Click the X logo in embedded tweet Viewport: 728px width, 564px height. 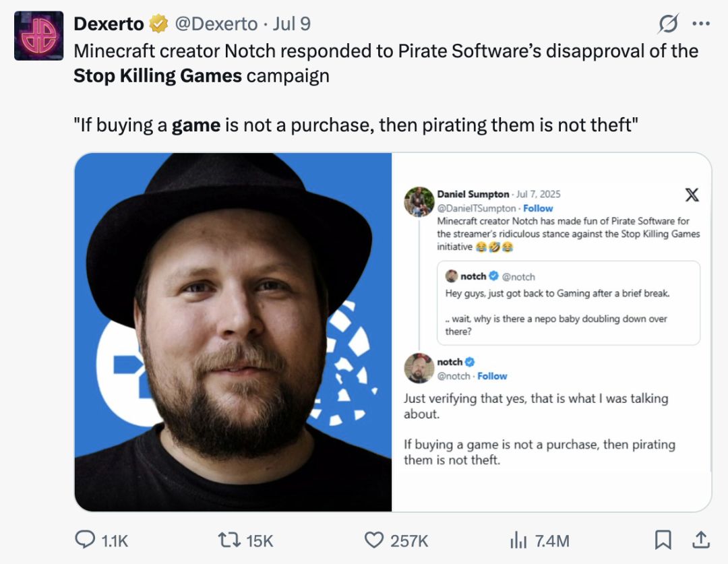[692, 195]
